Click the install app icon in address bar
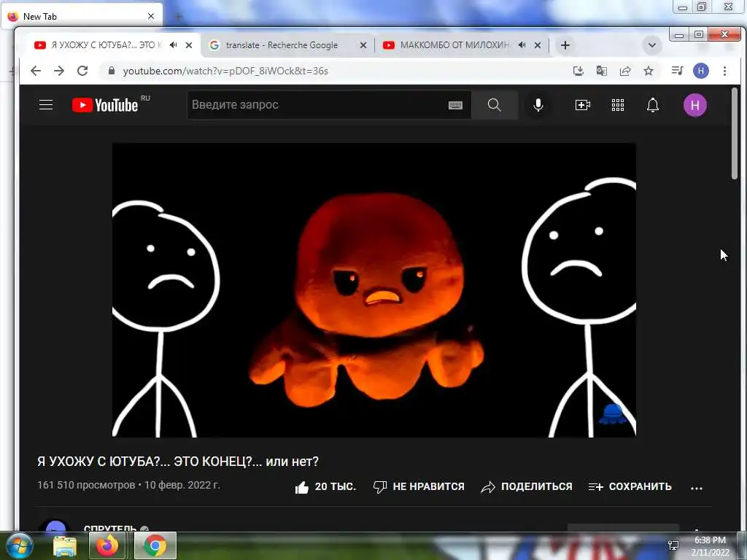This screenshot has width=747, height=560. point(578,71)
